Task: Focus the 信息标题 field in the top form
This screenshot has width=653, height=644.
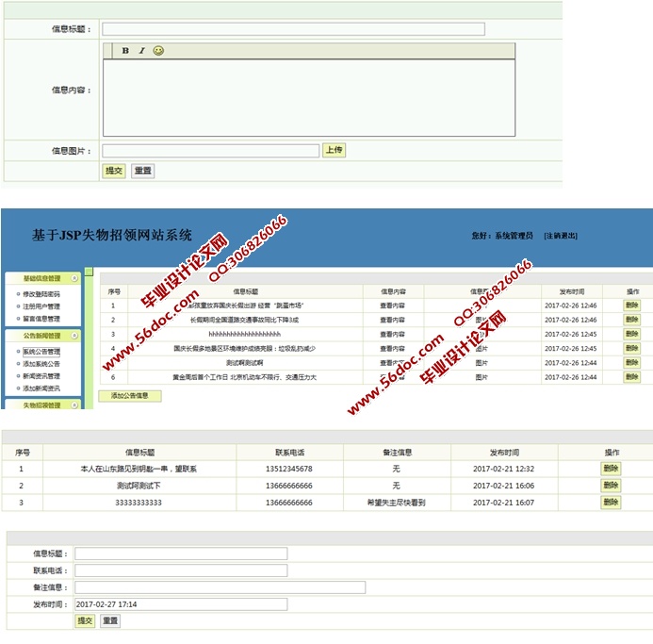Action: (293, 29)
